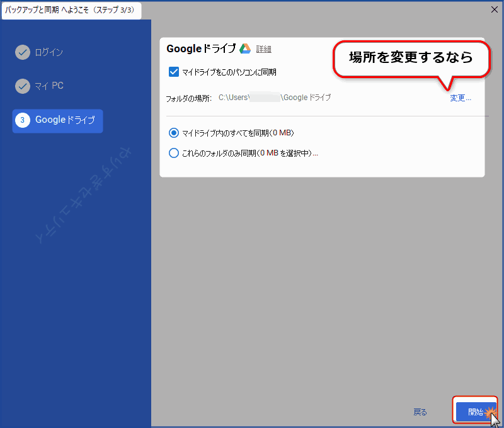Click the checkmark icon beside ログイン
The image size is (504, 428).
pyautogui.click(x=23, y=52)
